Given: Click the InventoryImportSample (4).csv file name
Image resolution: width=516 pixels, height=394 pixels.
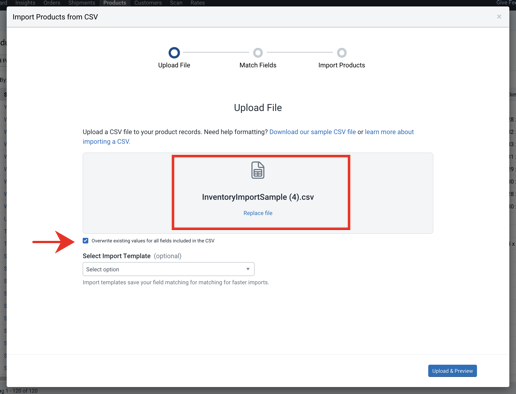Looking at the screenshot, I should (x=258, y=197).
